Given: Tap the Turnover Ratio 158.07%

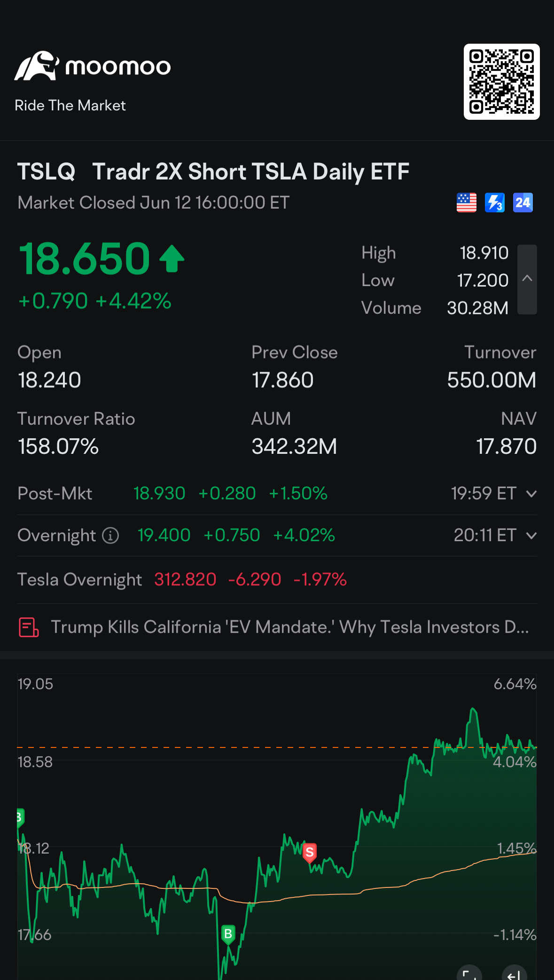Looking at the screenshot, I should [58, 446].
